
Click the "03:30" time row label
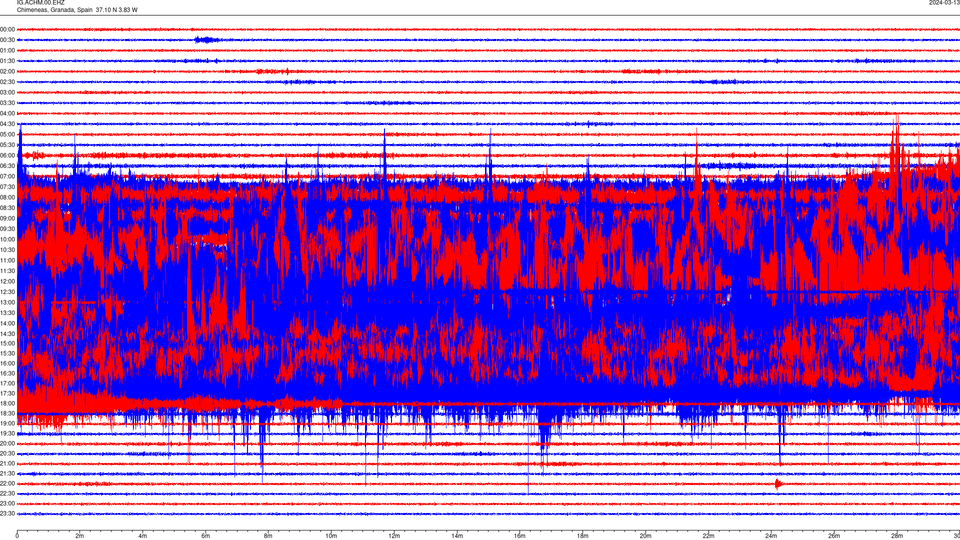[7, 103]
